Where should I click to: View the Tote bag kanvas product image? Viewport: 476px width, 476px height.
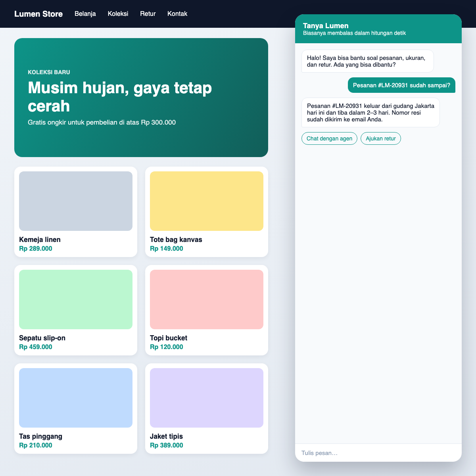pyautogui.click(x=207, y=201)
